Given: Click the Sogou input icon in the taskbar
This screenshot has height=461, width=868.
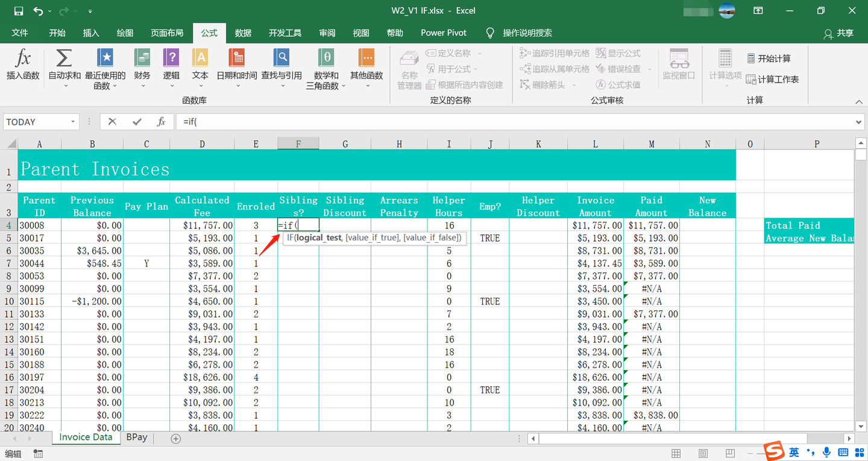Looking at the screenshot, I should (773, 453).
